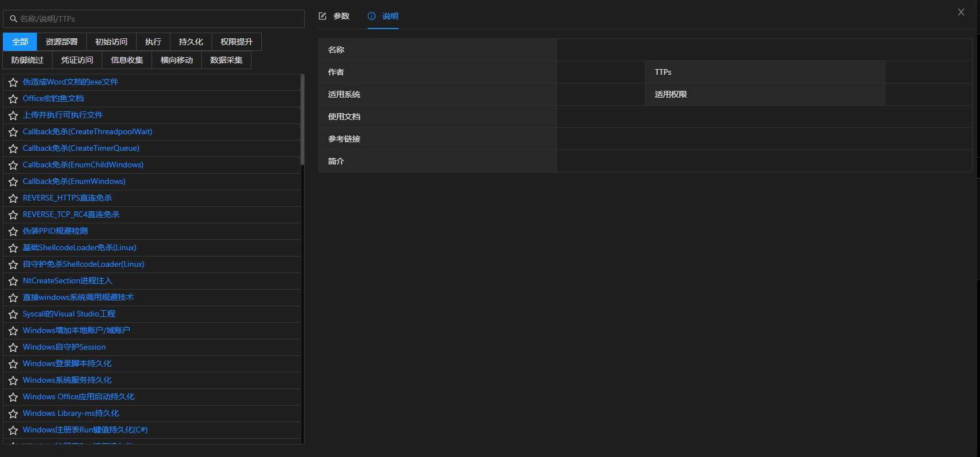Star Windows自守护Session module

tap(13, 347)
